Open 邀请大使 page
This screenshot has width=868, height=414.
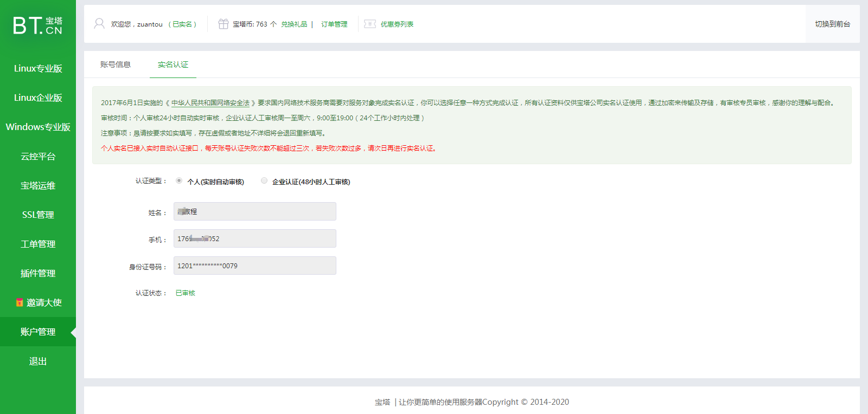click(38, 302)
